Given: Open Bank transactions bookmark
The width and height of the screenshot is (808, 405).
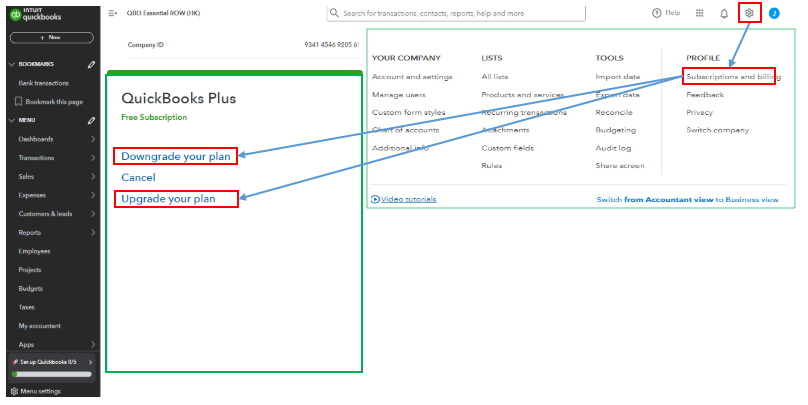Looking at the screenshot, I should pos(44,83).
